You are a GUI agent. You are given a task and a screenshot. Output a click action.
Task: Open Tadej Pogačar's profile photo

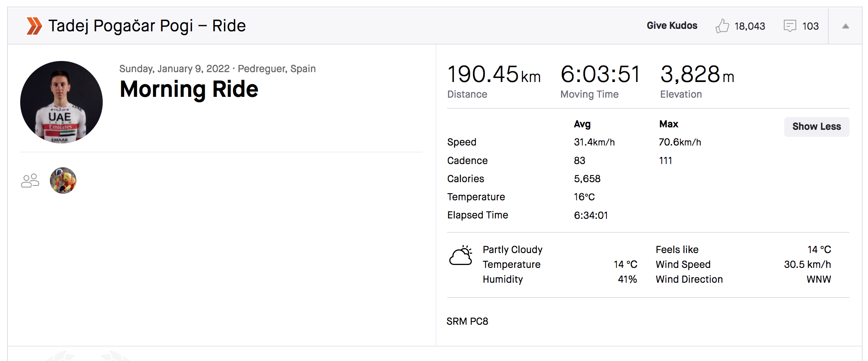[x=61, y=102]
